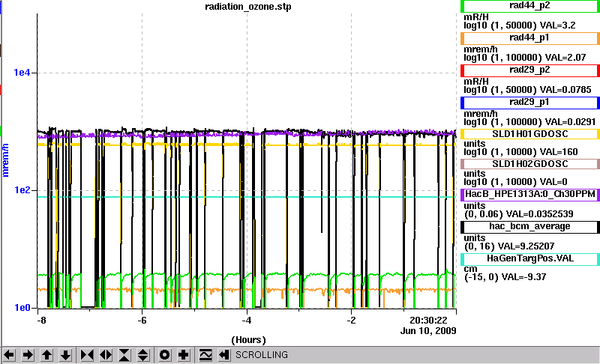Click the 1e4 y-axis label
The image size is (600, 364).
click(22, 73)
